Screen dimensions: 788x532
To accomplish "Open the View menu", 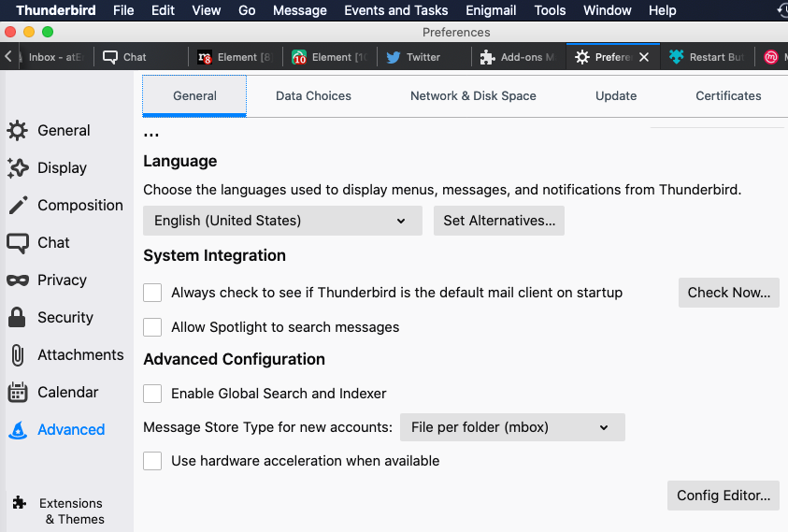I will (x=206, y=10).
